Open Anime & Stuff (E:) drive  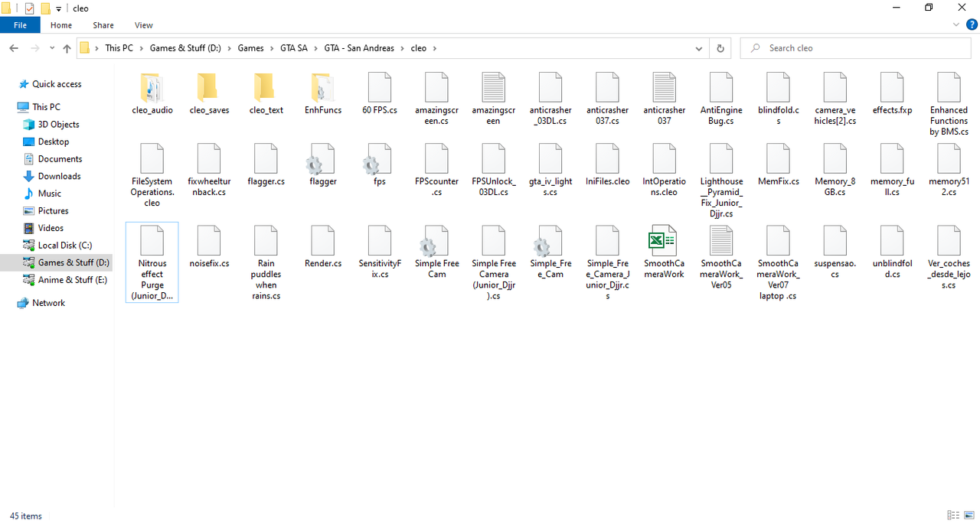(73, 280)
